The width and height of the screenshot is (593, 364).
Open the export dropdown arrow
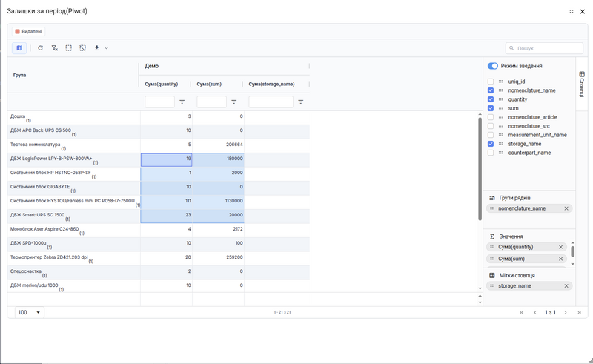click(x=106, y=48)
